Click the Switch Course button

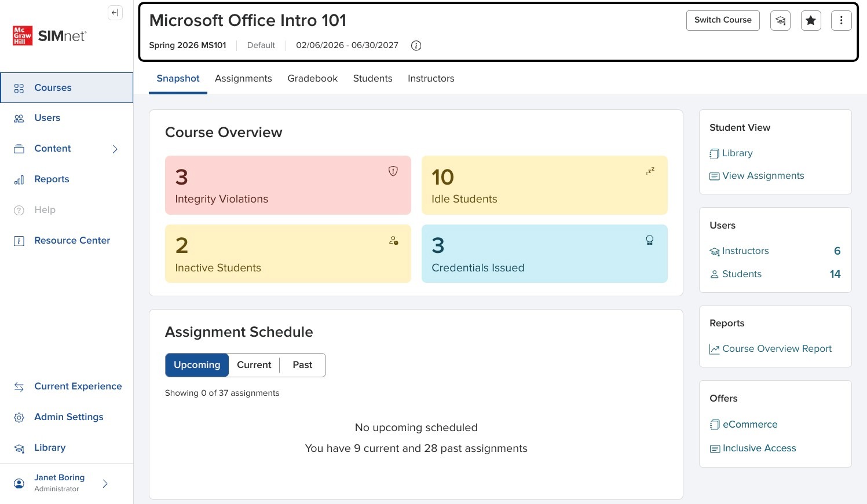(723, 20)
